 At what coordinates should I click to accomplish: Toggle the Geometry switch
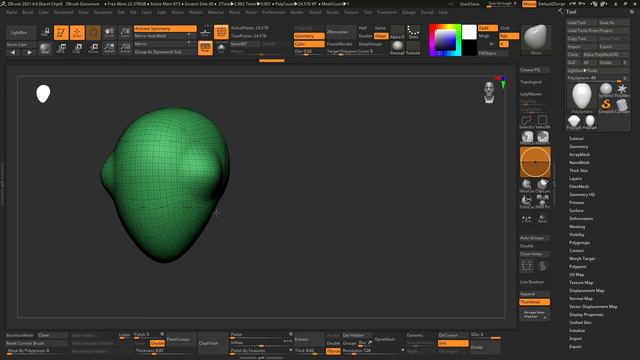point(309,36)
